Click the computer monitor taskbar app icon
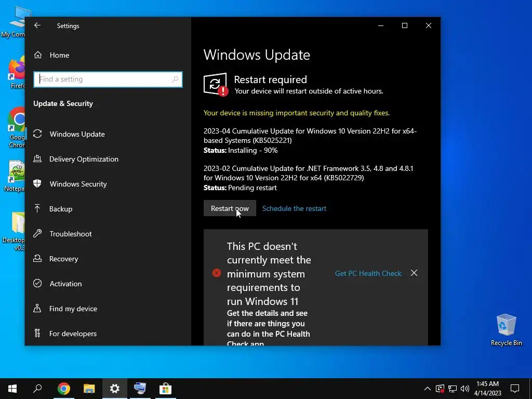The height and width of the screenshot is (399, 532). click(x=140, y=389)
